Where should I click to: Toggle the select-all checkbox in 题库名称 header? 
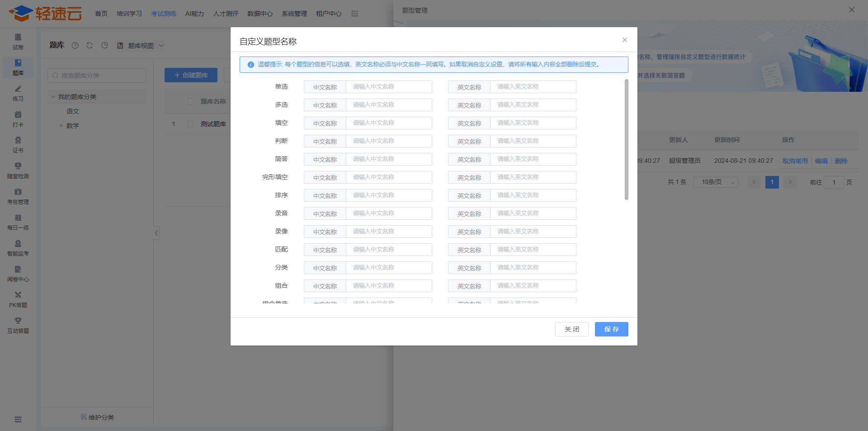[190, 101]
